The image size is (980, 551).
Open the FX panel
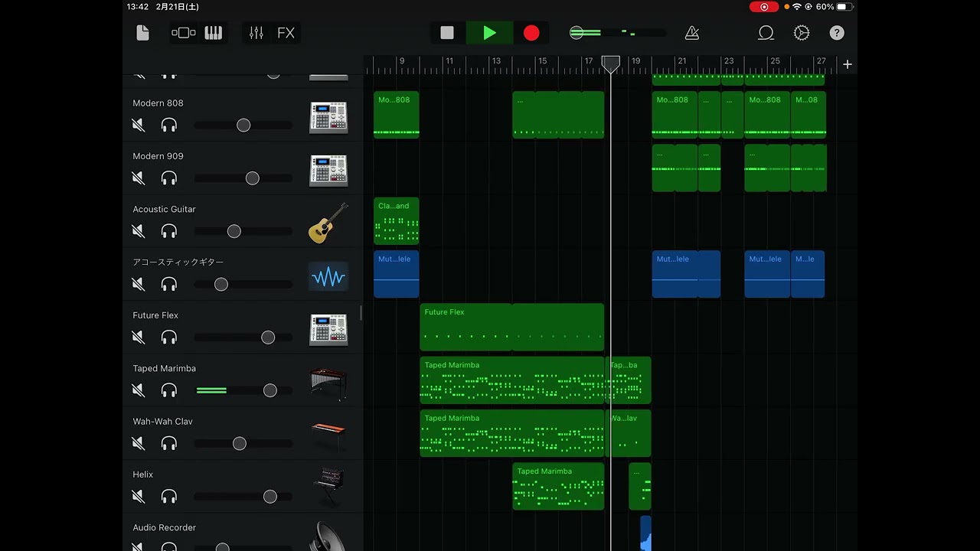point(286,33)
